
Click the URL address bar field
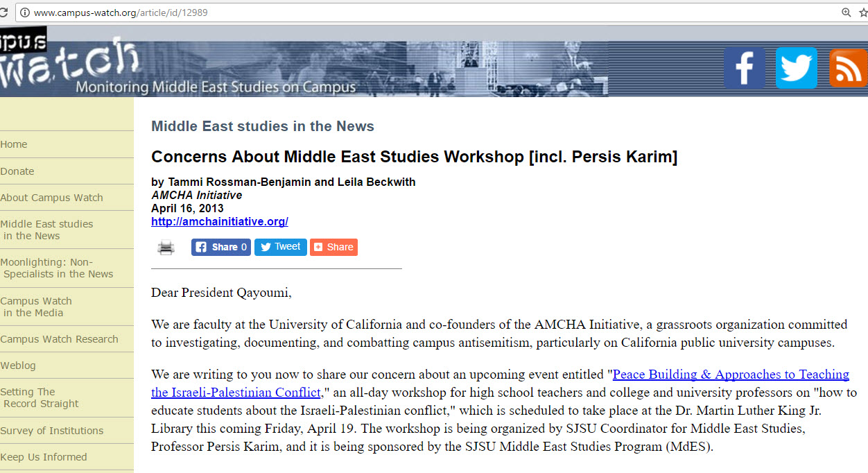click(416, 12)
